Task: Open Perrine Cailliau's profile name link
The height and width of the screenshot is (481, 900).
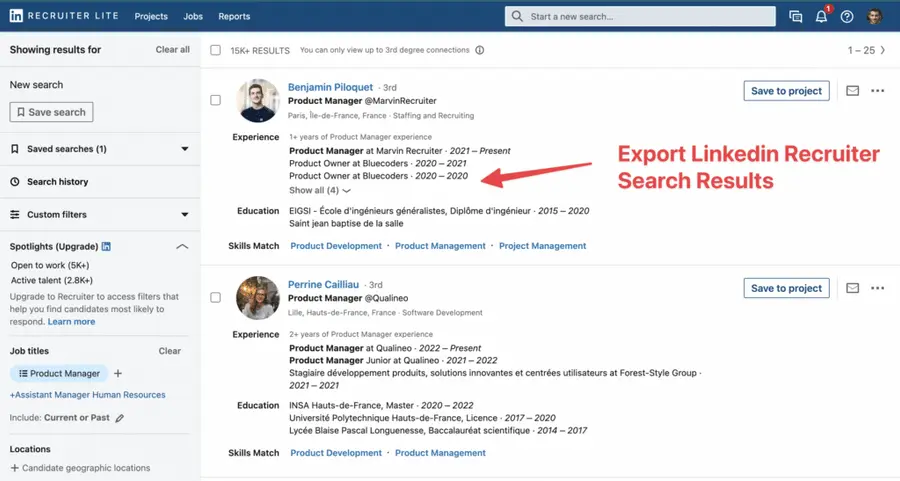Action: pos(323,285)
